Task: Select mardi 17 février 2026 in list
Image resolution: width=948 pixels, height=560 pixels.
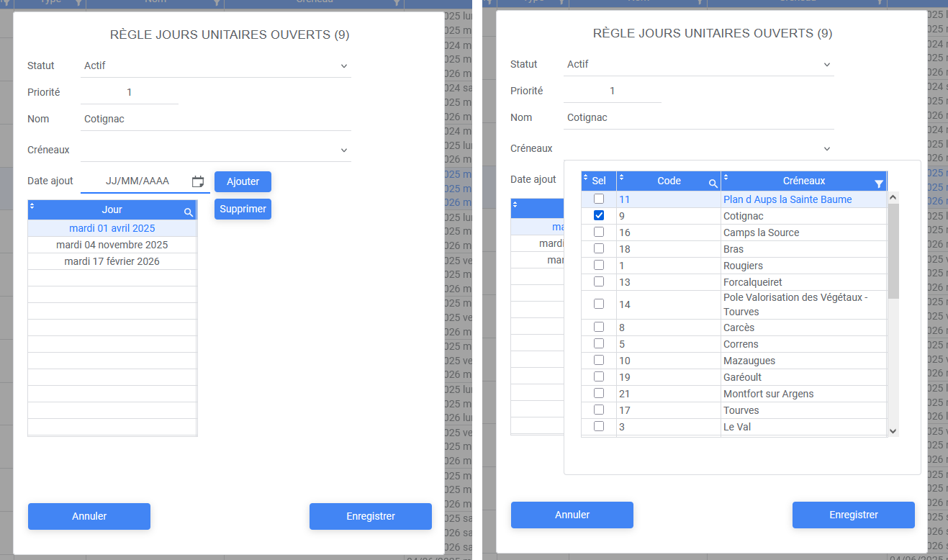Action: point(112,261)
